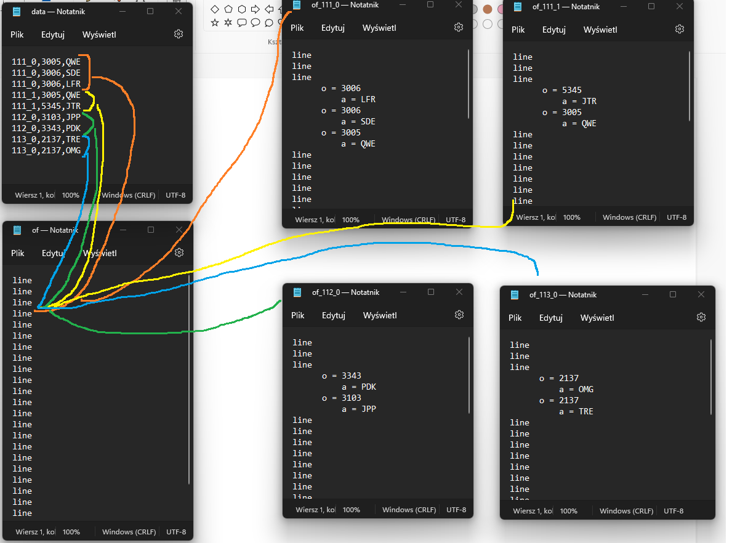This screenshot has width=756, height=543.
Task: Open settings gear in of_111_1 window
Action: [x=680, y=29]
